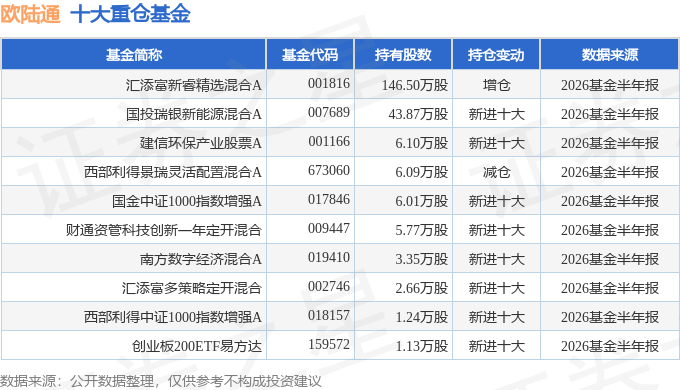The width and height of the screenshot is (680, 390).
Task: Open 南方数字经济混合A fund entry
Action: pyautogui.click(x=201, y=259)
